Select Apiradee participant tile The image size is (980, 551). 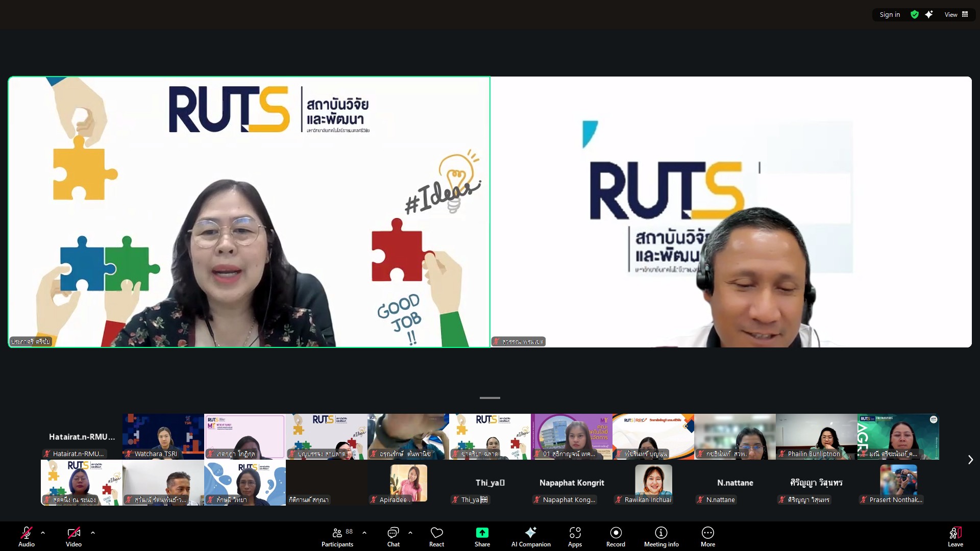click(408, 483)
